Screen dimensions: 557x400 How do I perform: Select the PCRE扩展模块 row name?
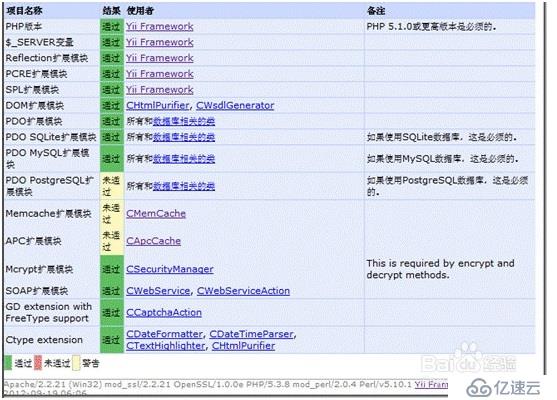click(x=36, y=74)
